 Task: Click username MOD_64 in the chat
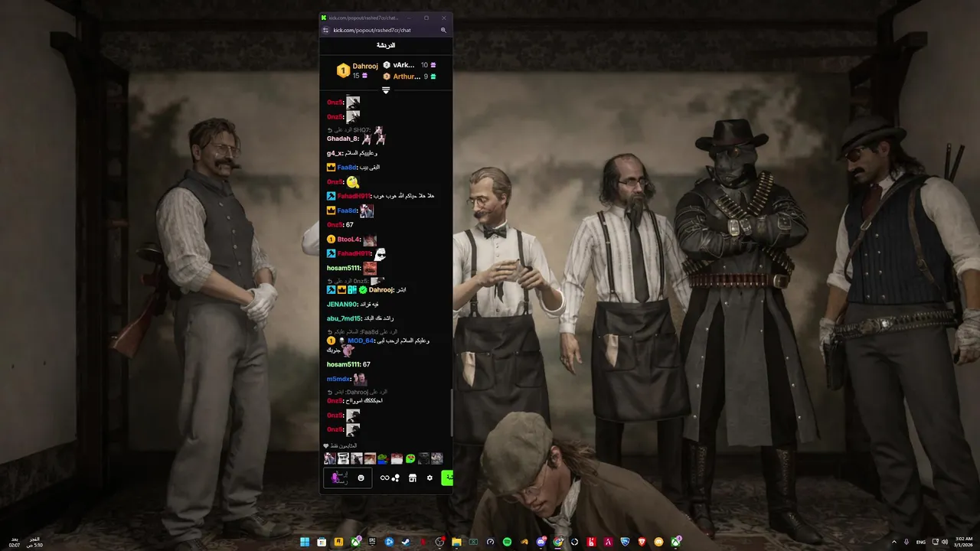tap(361, 341)
